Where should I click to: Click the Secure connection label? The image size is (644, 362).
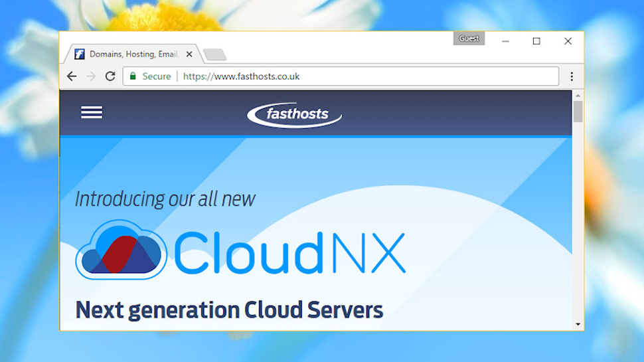[157, 76]
